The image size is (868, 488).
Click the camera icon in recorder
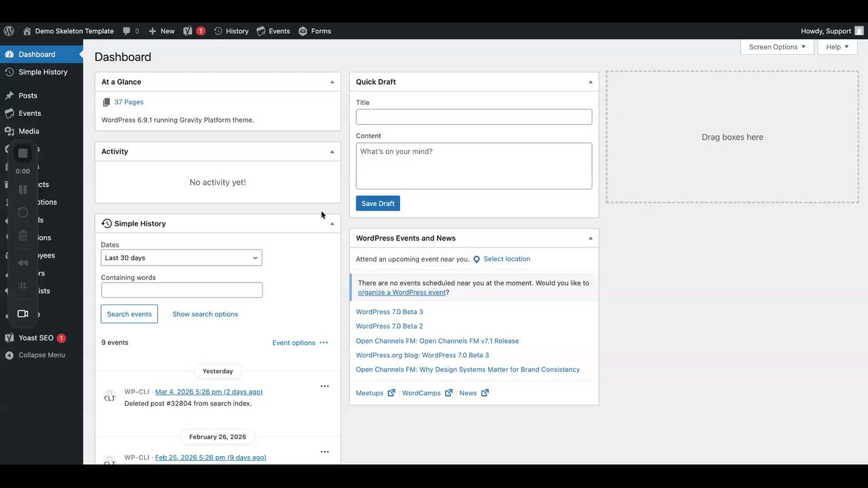tap(22, 314)
